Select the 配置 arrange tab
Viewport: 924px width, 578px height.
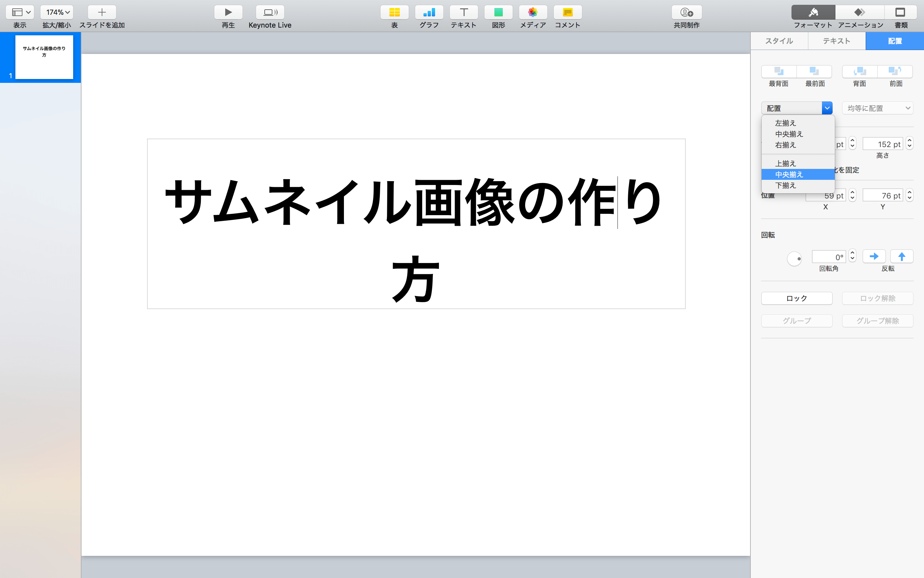click(x=894, y=41)
